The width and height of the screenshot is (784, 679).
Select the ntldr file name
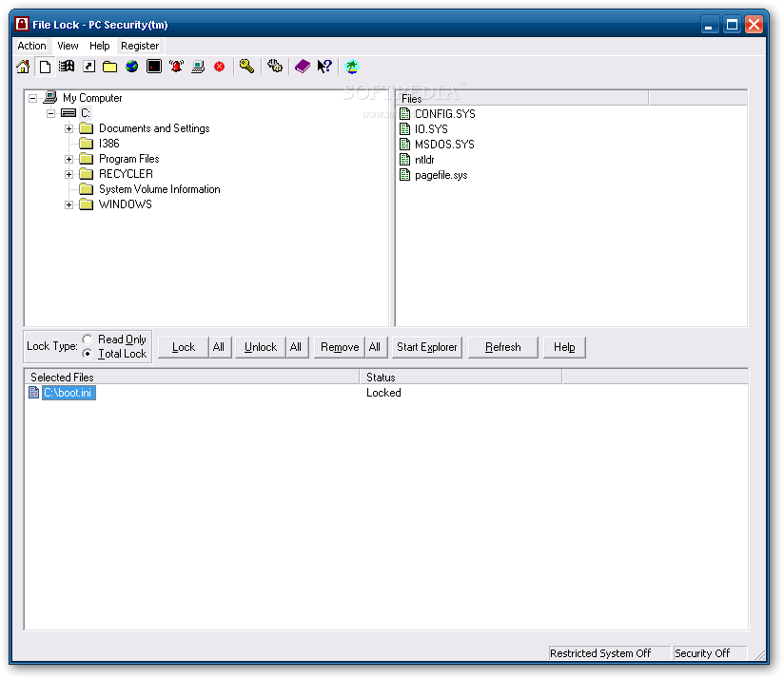pos(424,160)
